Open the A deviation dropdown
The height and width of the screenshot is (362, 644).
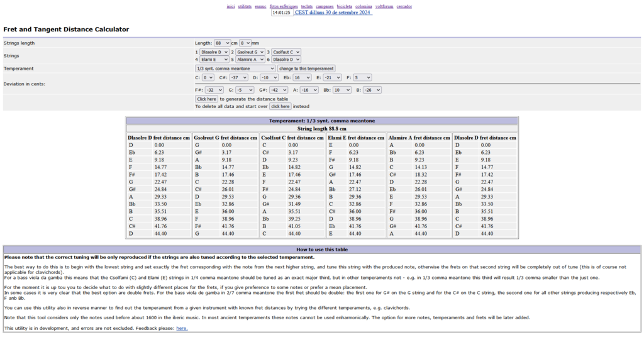pos(309,90)
